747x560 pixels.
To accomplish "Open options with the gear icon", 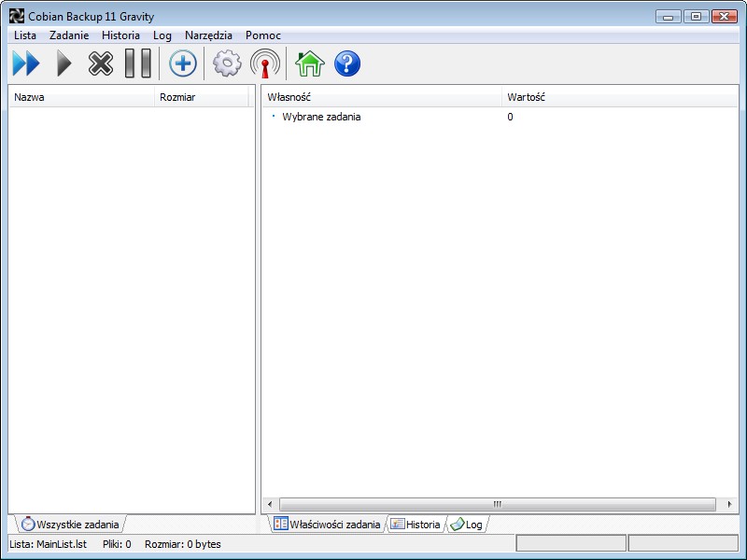I will (x=227, y=63).
